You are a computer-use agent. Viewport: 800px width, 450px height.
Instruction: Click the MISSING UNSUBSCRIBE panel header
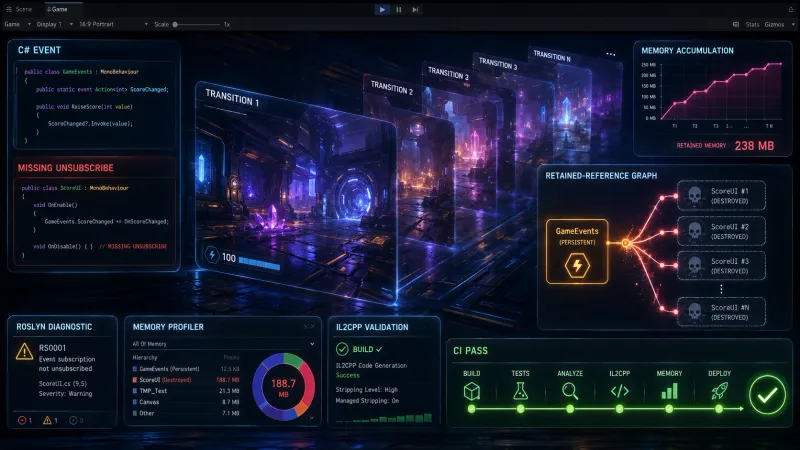pyautogui.click(x=65, y=168)
